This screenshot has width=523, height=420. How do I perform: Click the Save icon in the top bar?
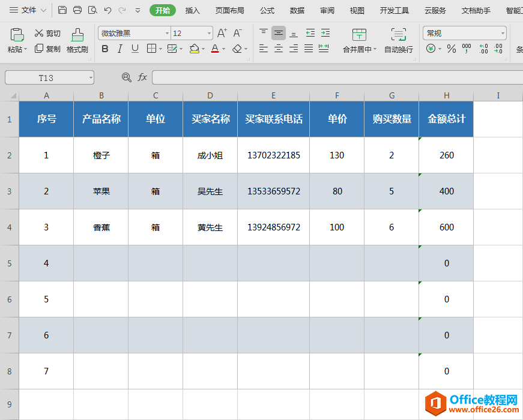(62, 10)
